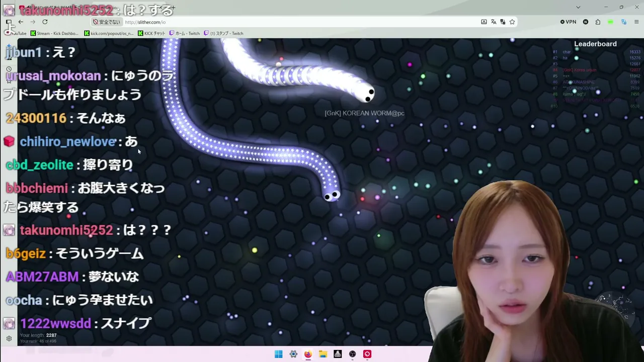Click chat username bbbchiemi
This screenshot has height=362, width=644.
coord(37,188)
